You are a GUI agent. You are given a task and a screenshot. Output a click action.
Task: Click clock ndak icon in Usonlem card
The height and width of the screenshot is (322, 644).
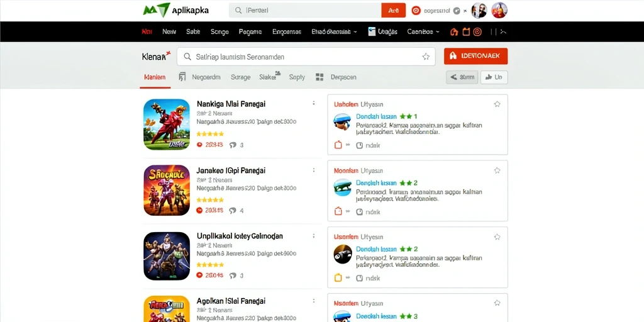tap(359, 278)
